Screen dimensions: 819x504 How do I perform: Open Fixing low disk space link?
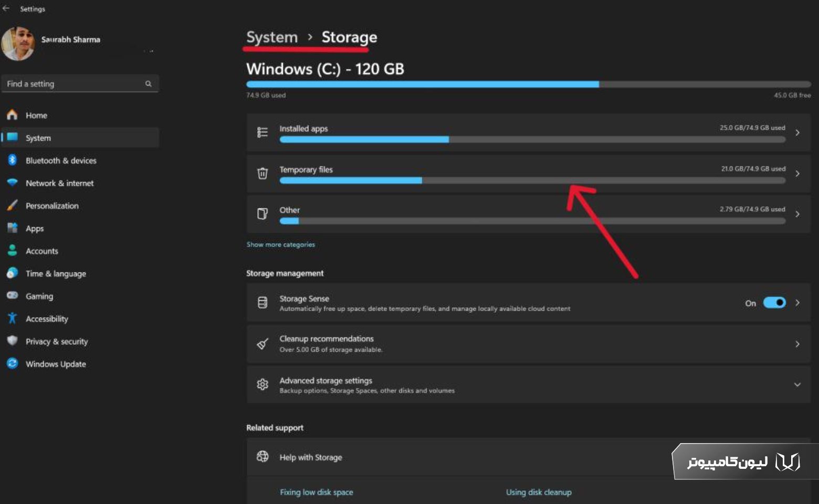pyautogui.click(x=317, y=492)
